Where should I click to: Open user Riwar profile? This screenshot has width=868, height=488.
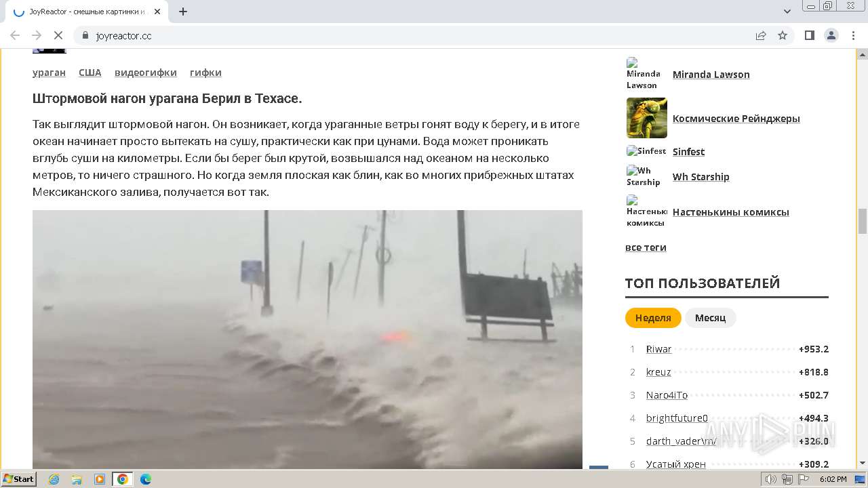[x=658, y=349]
